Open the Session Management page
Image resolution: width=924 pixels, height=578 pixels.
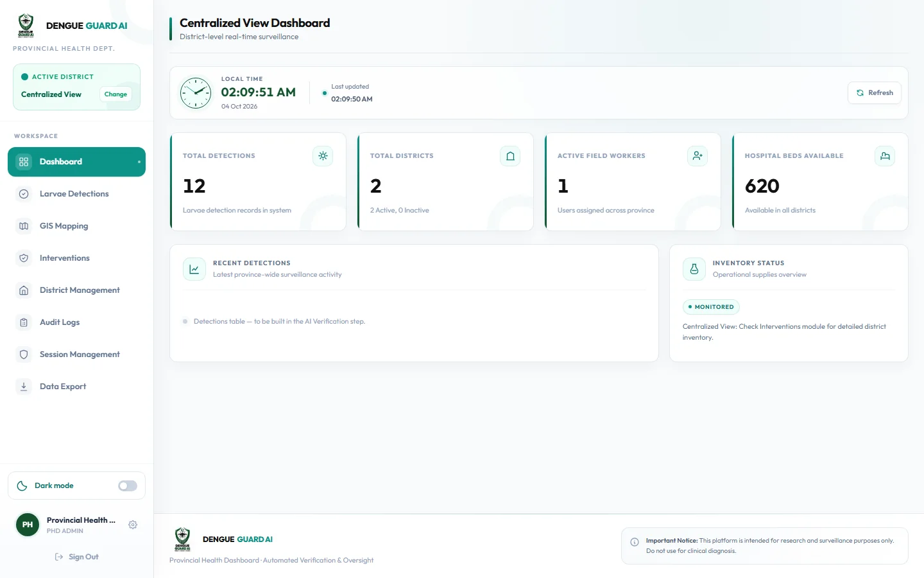pyautogui.click(x=76, y=355)
